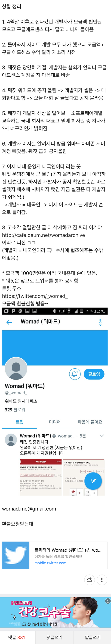Screen dimensions: 111x644
Task: Open the cafe.daum.net/womadarchive link
Action: click(x=43, y=235)
